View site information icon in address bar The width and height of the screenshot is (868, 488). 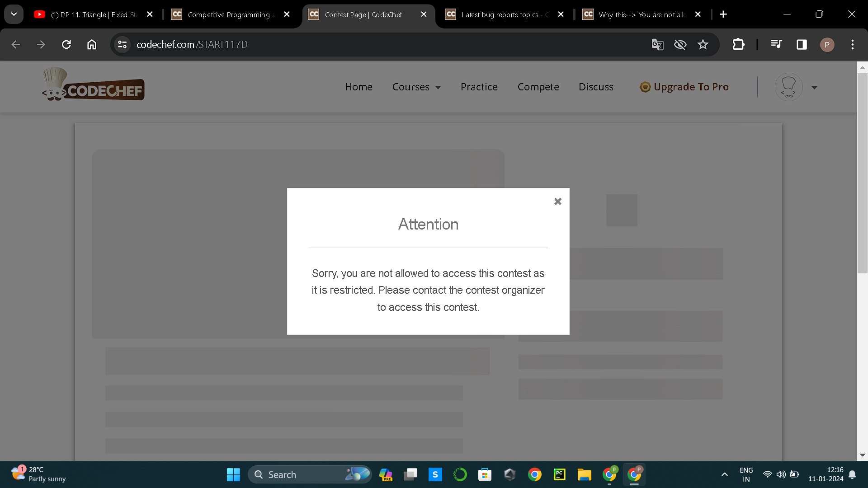122,44
